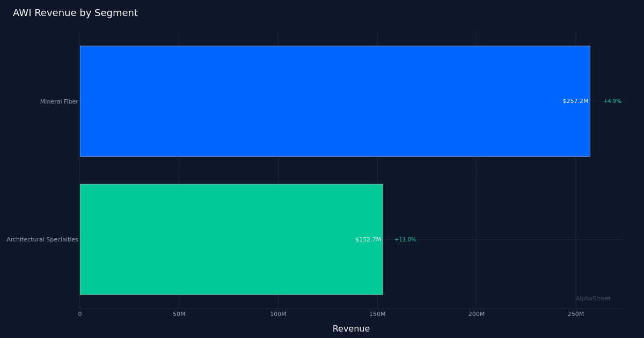
Task: Click the Revenue axis title
Action: (x=351, y=328)
